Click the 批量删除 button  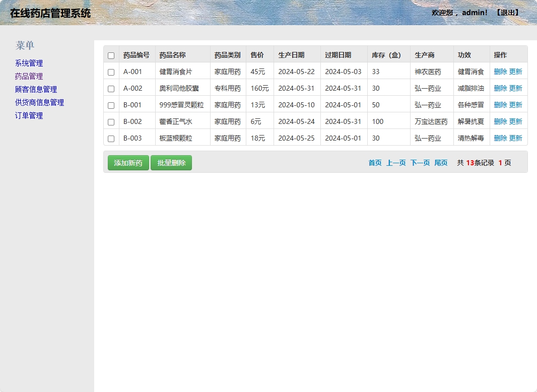[171, 162]
